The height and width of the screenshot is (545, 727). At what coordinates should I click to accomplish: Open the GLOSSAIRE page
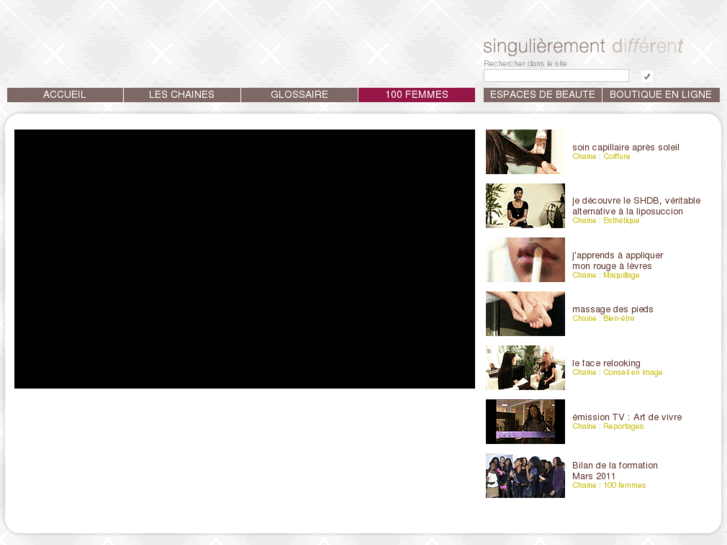click(299, 95)
